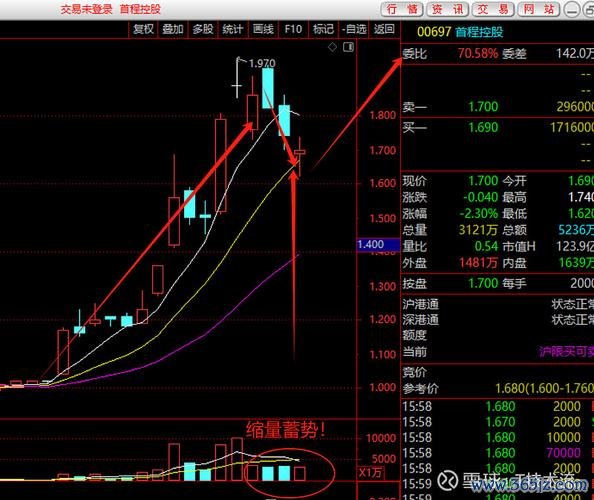Minimize the trading software window
Viewport: 594px width, 500px height.
[x=572, y=9]
